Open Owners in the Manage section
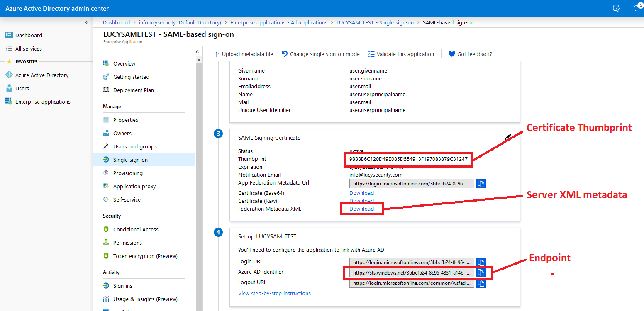This screenshot has width=644, height=311. [x=122, y=133]
